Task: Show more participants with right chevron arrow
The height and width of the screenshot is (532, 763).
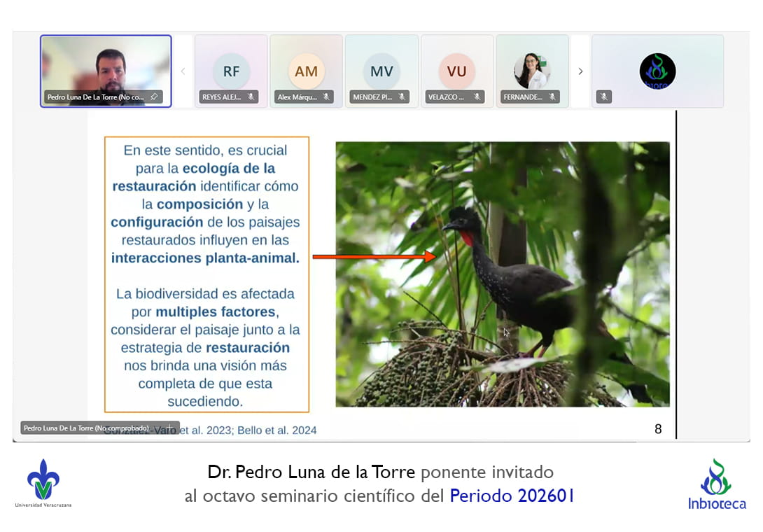Action: (x=580, y=71)
